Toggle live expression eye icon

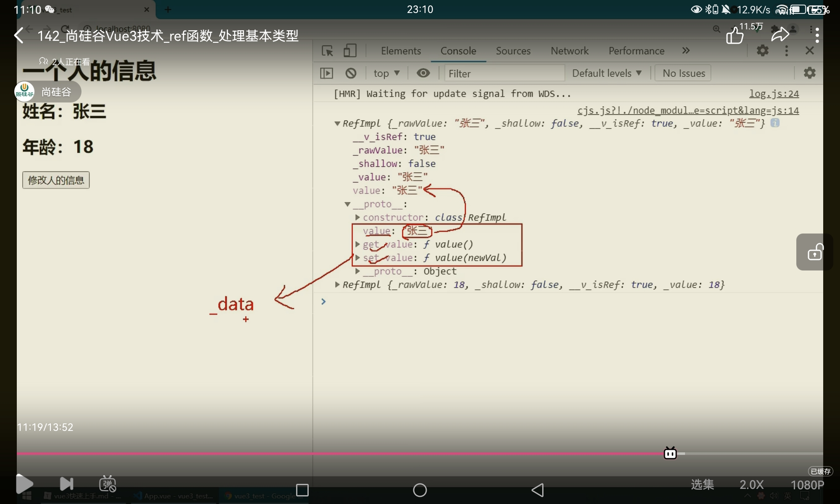(423, 73)
